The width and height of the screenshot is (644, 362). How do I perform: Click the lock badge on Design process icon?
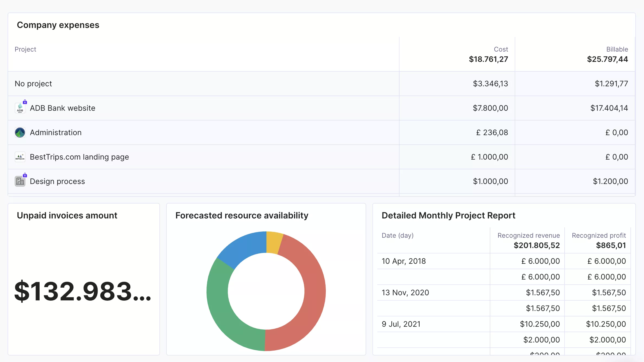(25, 175)
